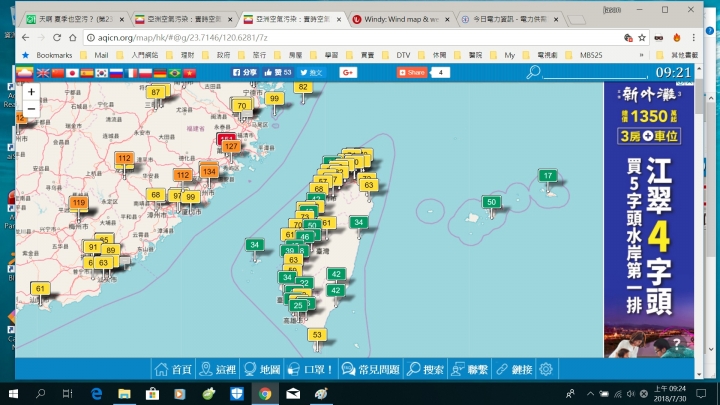Open the 地圖 map link
The height and width of the screenshot is (405, 720).
coord(262,369)
